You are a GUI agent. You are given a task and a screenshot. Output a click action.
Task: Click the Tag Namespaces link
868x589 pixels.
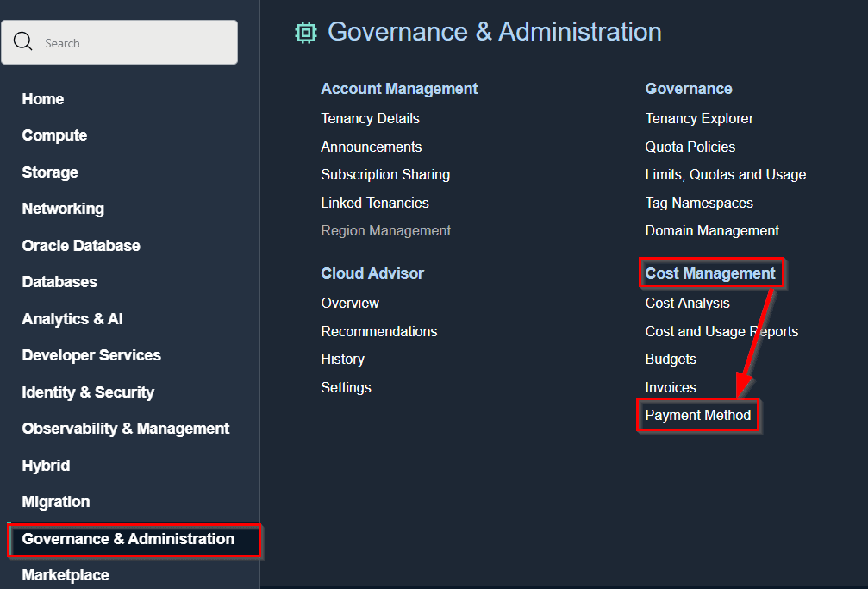coord(699,204)
